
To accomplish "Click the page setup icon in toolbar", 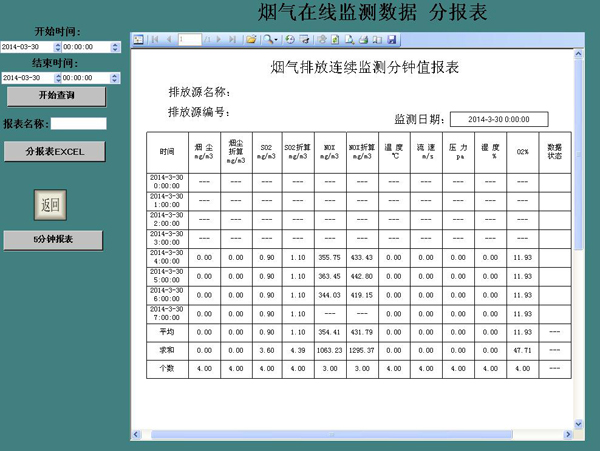I will 305,39.
